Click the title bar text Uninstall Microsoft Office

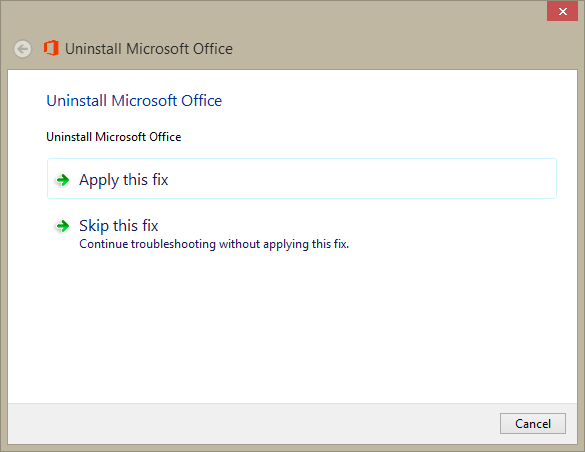149,49
